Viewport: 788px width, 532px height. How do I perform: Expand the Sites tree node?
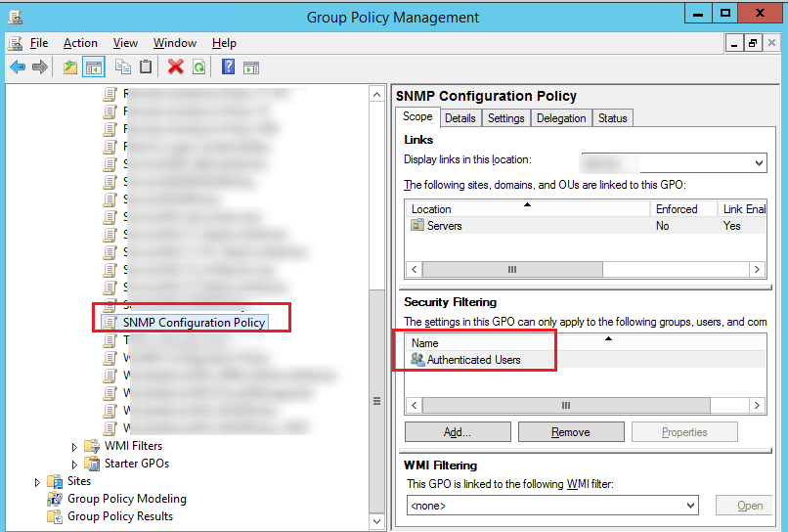pos(38,481)
